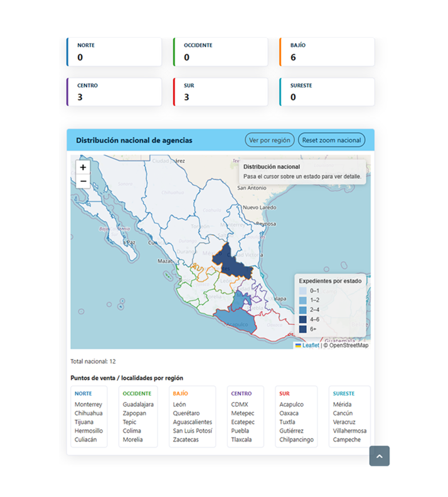Click the scroll-to-top arrow button

click(379, 456)
